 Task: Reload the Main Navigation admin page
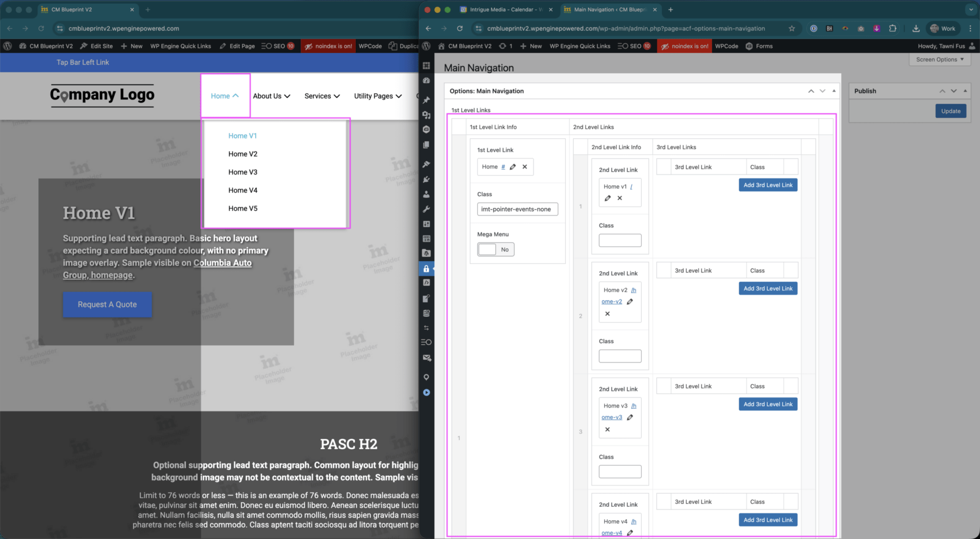click(x=459, y=29)
